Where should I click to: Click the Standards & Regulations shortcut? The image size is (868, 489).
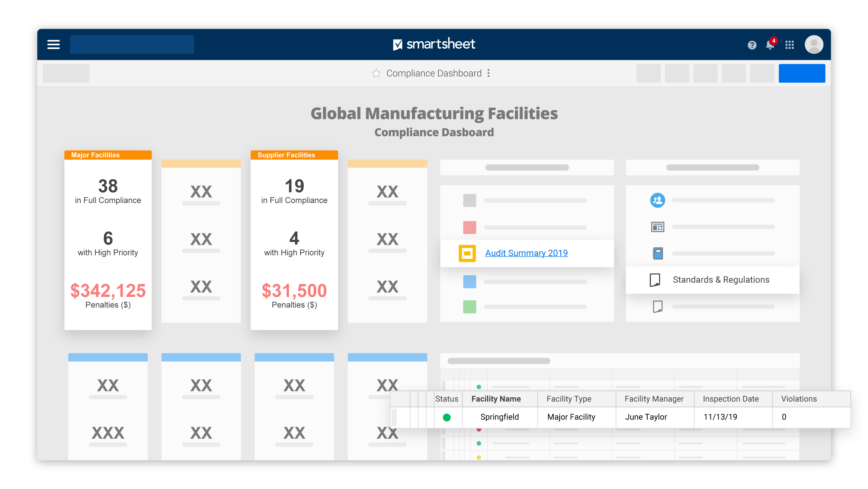[x=721, y=280]
